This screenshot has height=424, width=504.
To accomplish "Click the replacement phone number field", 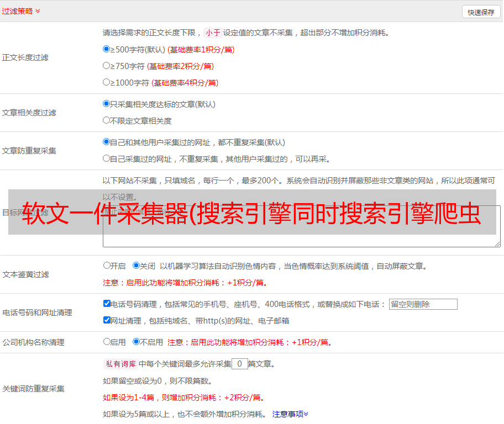I will click(423, 304).
